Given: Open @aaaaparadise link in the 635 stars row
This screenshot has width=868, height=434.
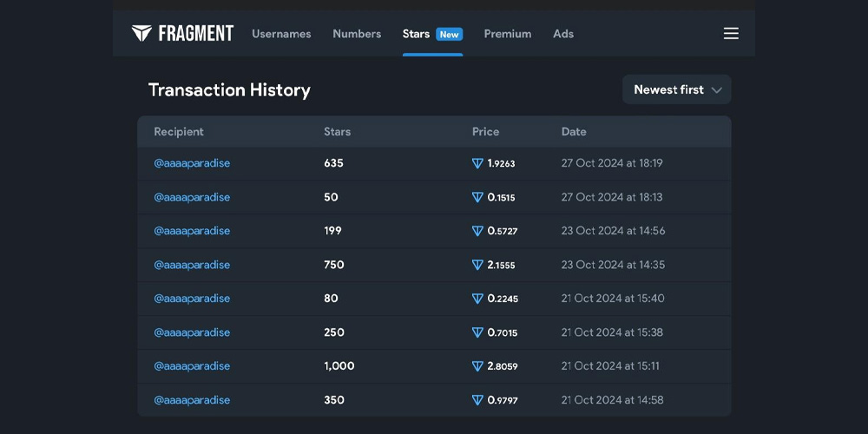Looking at the screenshot, I should [x=192, y=163].
